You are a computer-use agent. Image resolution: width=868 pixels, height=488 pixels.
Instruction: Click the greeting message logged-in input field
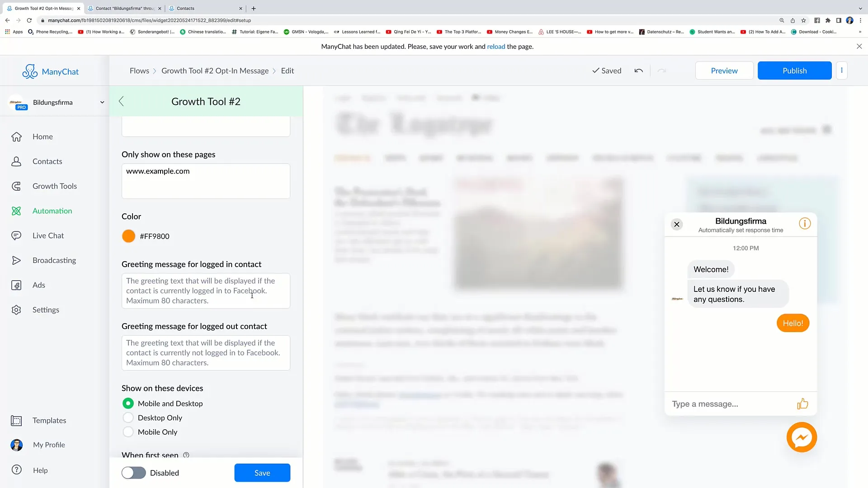[205, 290]
